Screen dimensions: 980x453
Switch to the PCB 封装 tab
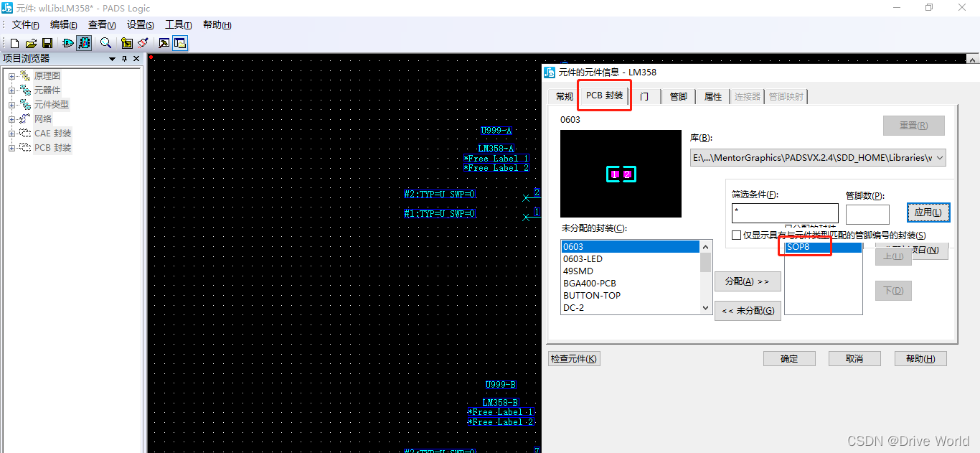(604, 95)
